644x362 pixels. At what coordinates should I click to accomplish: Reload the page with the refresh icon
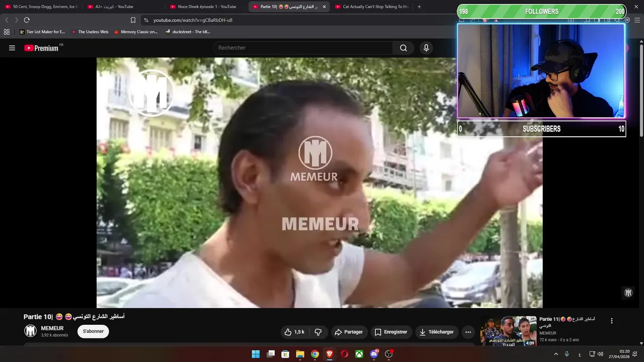pyautogui.click(x=27, y=20)
